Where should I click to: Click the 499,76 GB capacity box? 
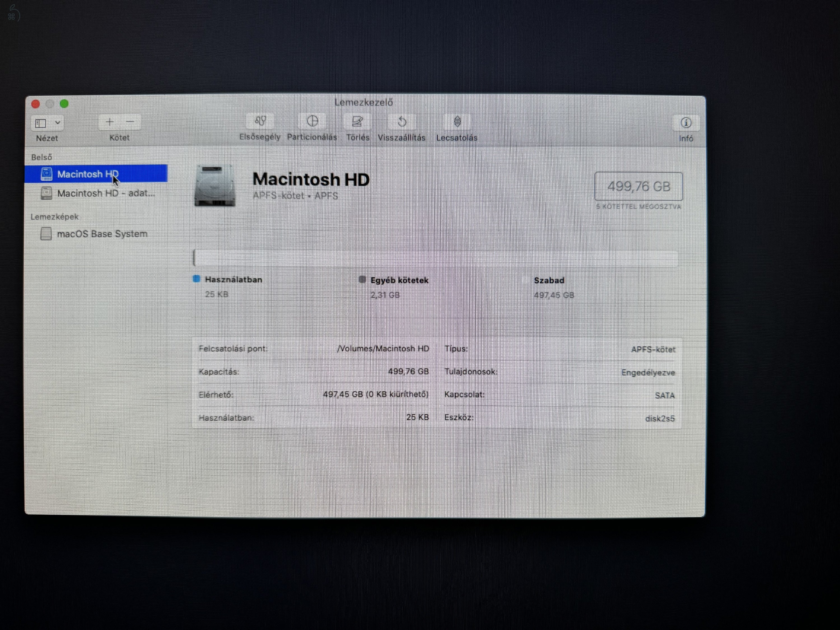click(x=639, y=186)
